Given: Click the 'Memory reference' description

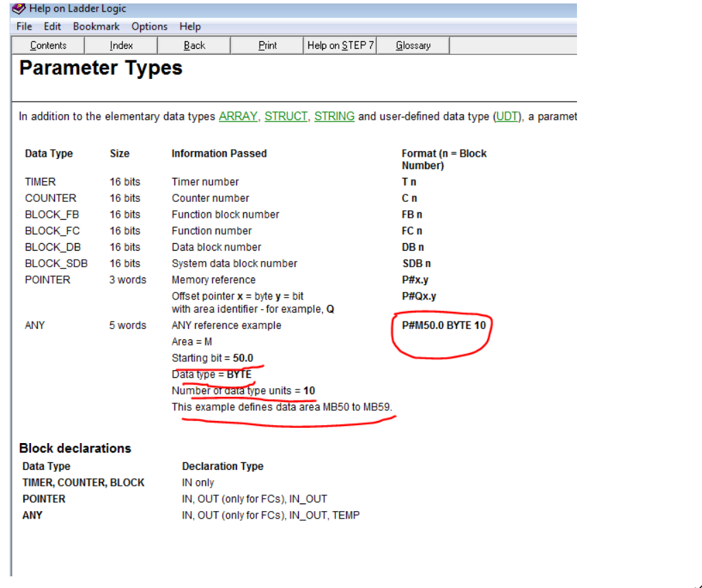Looking at the screenshot, I should 214,280.
